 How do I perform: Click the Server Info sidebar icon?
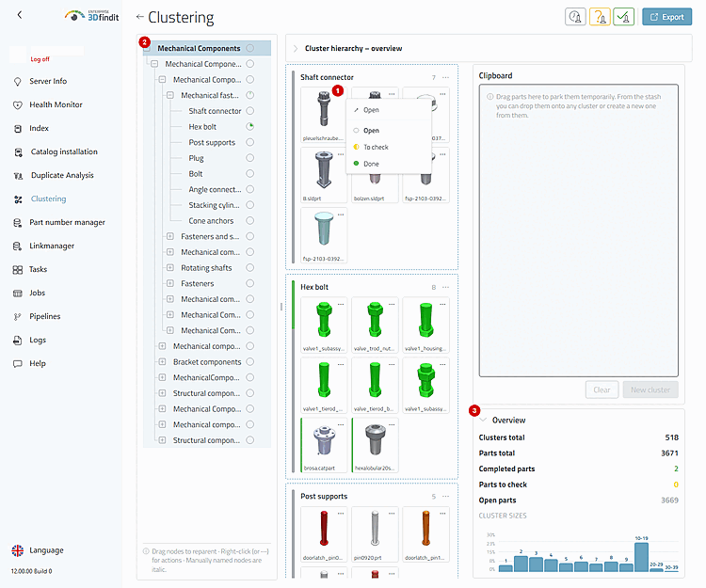click(x=18, y=82)
